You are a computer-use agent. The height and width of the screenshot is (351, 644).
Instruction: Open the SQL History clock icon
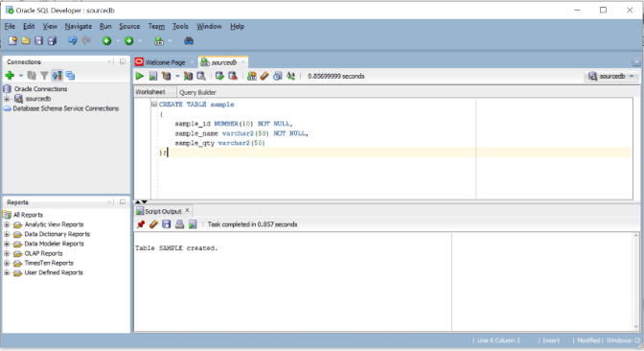(x=278, y=76)
